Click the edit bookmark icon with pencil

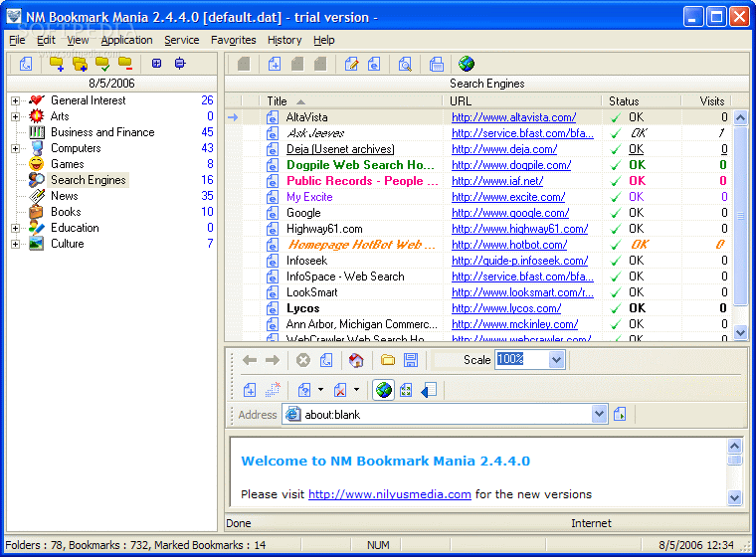pos(351,64)
